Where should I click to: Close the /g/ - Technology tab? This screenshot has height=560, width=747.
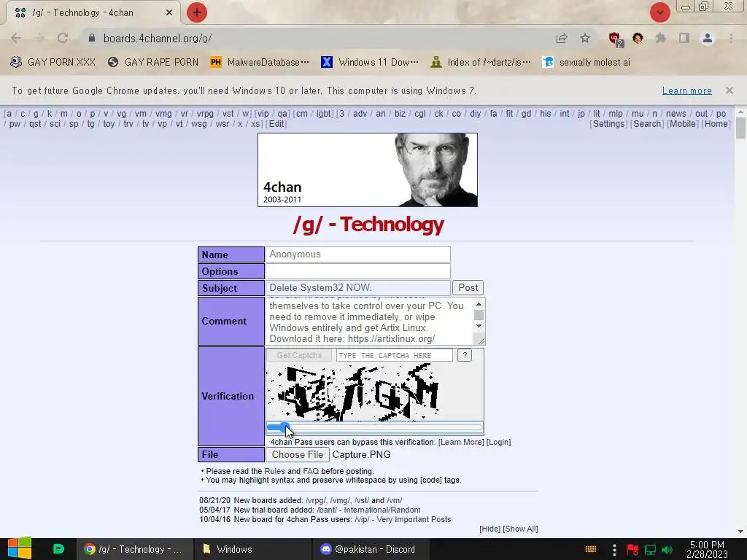pos(169,13)
